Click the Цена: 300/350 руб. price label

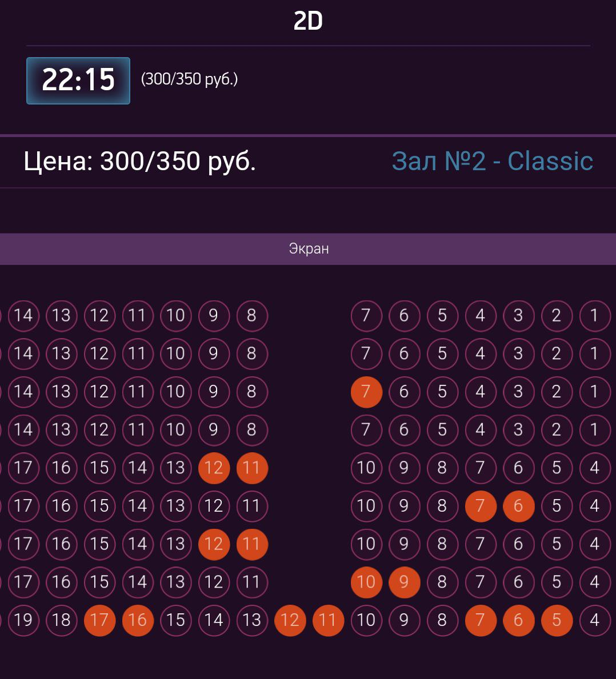[139, 161]
